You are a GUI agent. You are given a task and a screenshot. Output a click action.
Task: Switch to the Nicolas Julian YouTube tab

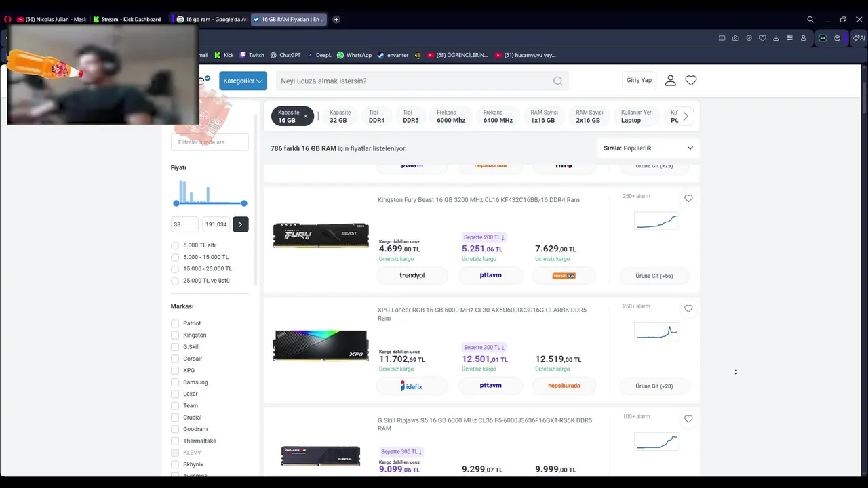pyautogui.click(x=52, y=19)
